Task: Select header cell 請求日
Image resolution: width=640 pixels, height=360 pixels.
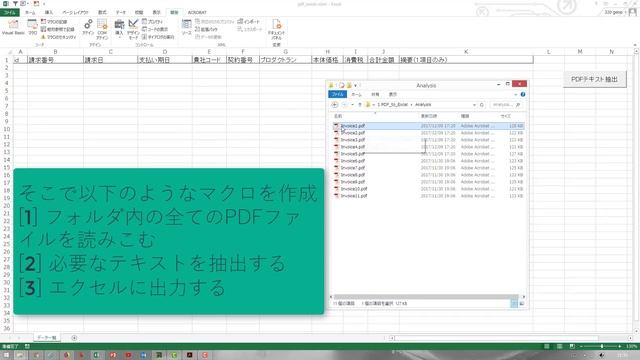Action: (x=110, y=60)
